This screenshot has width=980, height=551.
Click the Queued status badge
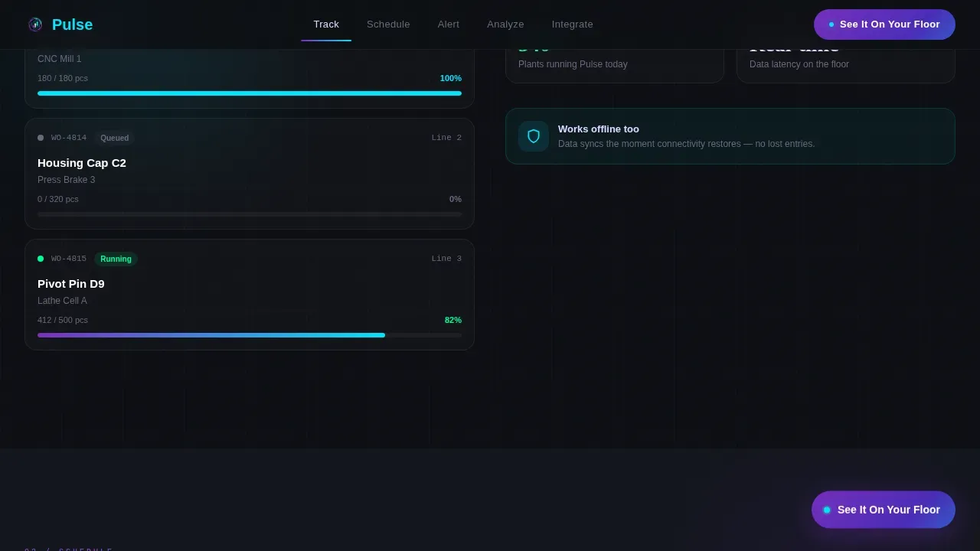[115, 138]
